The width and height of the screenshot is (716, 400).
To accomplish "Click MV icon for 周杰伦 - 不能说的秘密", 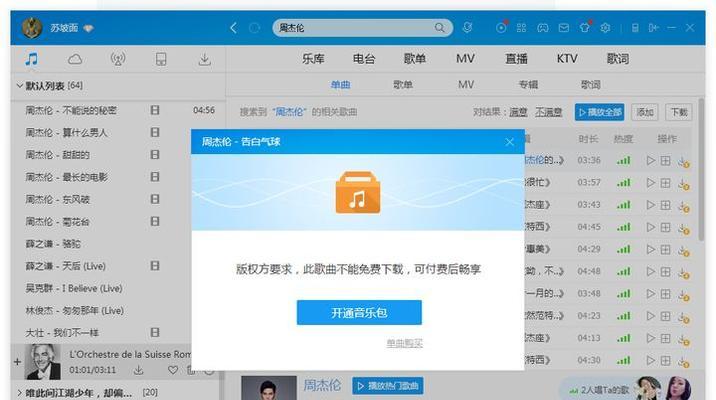I will pyautogui.click(x=155, y=110).
